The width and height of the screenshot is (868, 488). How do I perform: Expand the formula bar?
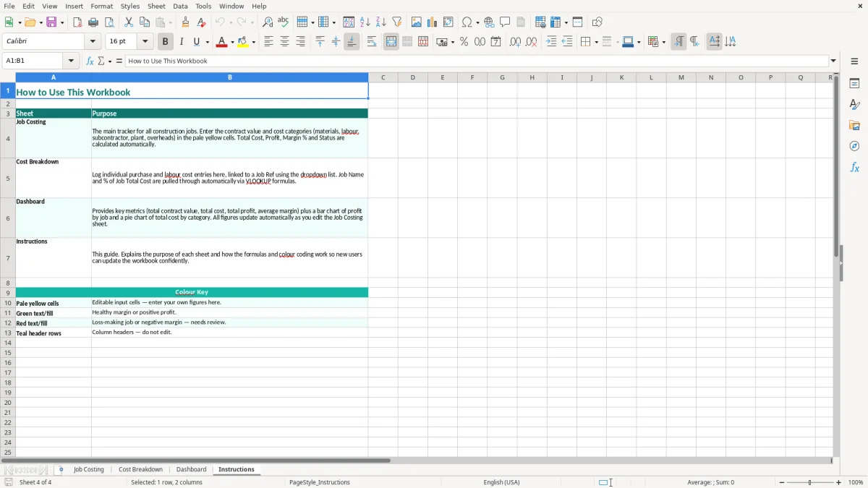coord(833,61)
